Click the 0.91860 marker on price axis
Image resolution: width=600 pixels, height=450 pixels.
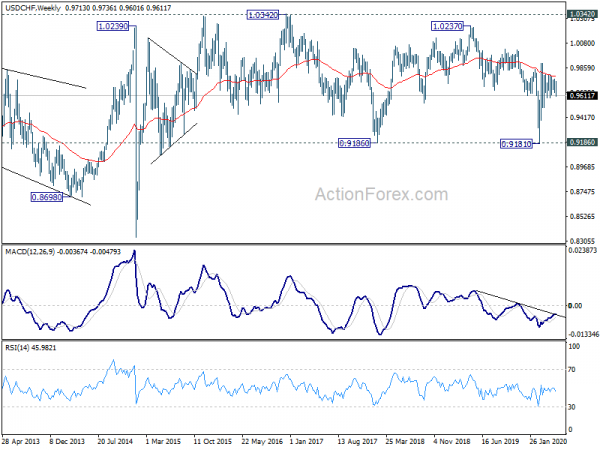[582, 142]
